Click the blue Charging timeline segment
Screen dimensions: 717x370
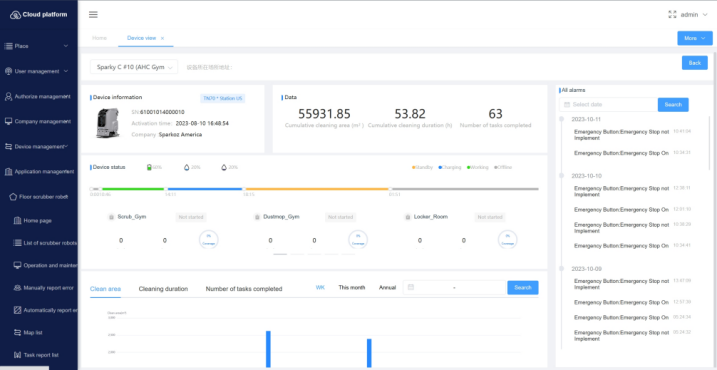point(205,188)
